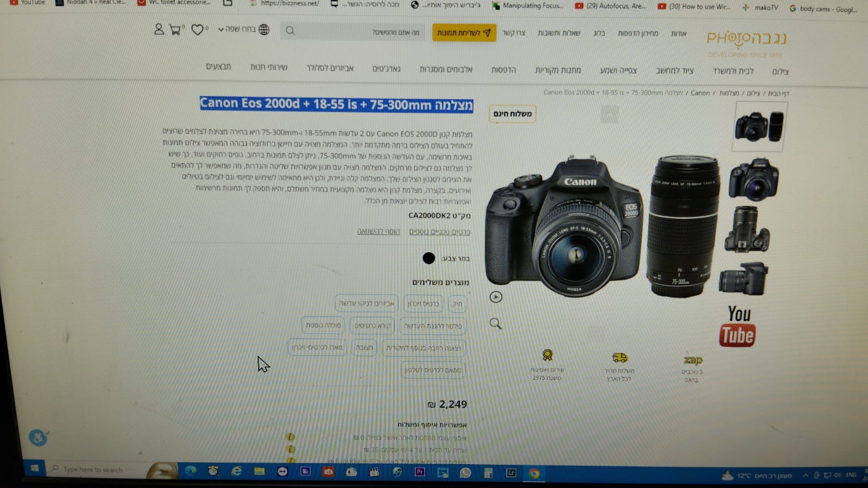Open the צרו קשר contact link
The height and width of the screenshot is (488, 868).
click(513, 33)
